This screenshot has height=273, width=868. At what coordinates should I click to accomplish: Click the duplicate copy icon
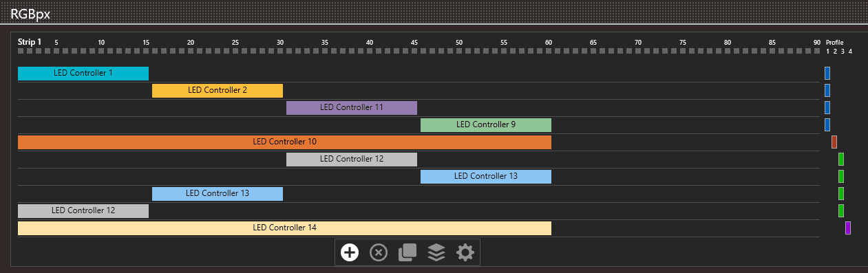(407, 252)
